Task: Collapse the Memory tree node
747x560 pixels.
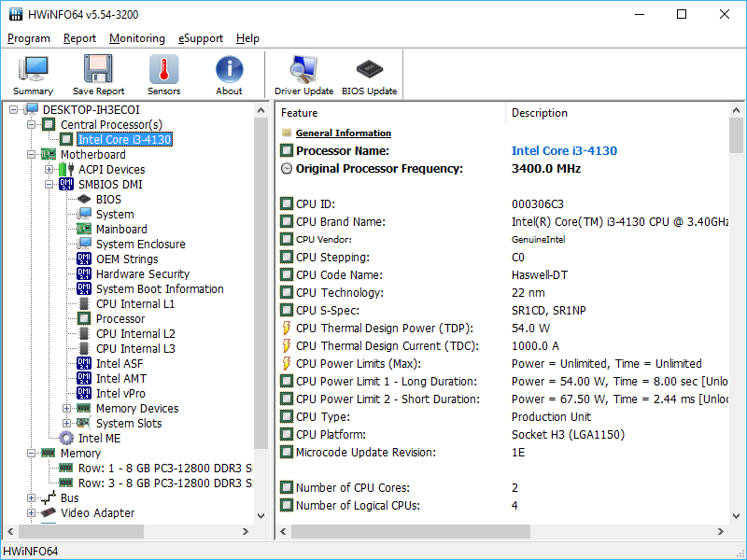Action: (x=31, y=454)
